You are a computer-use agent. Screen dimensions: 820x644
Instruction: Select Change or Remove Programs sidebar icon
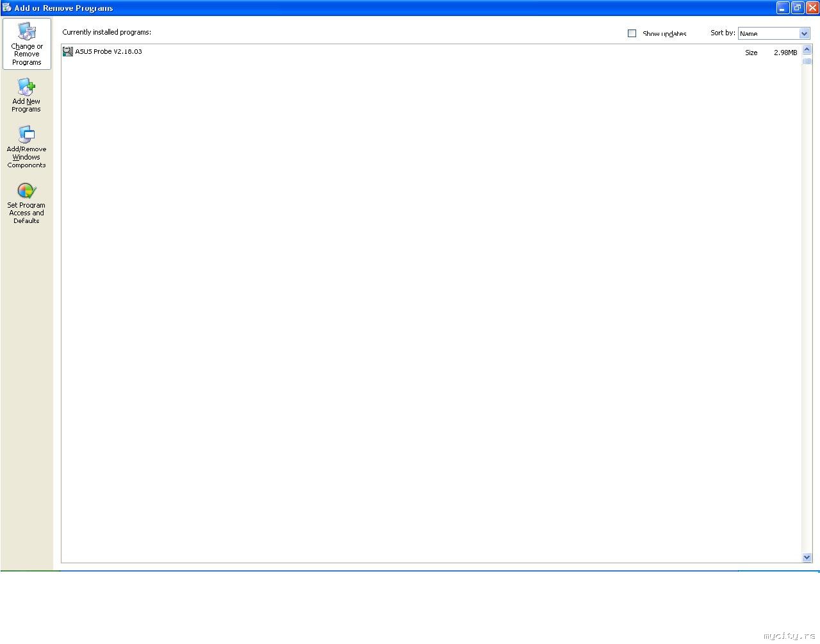[26, 44]
